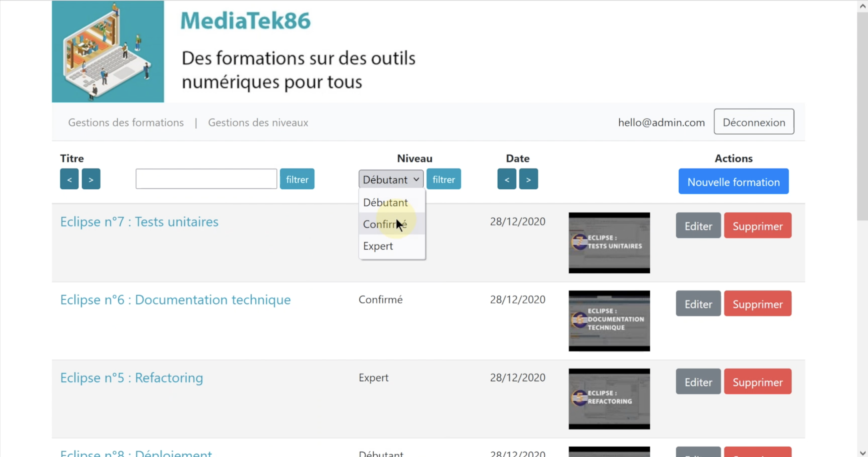Edit the Eclipse n°7 formation
Viewport: 868px width, 457px height.
698,225
